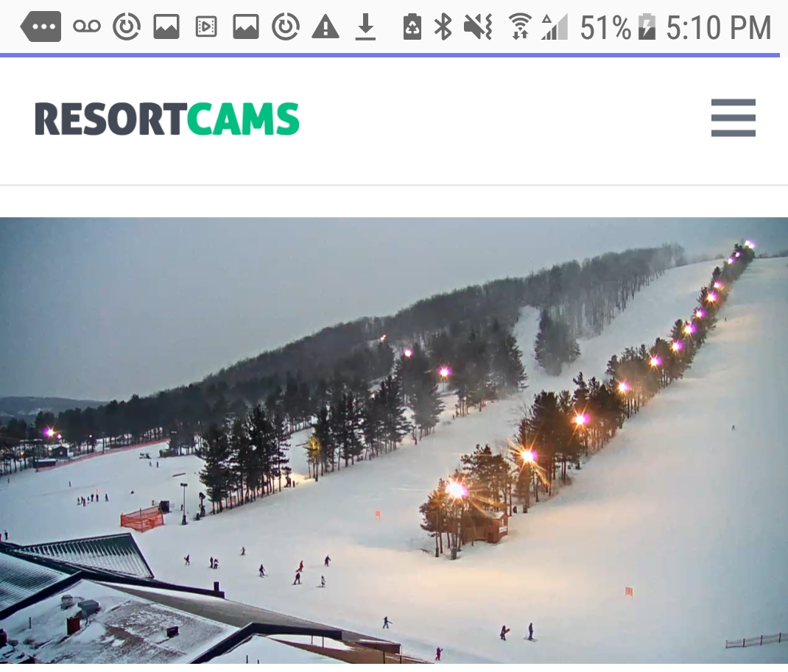The height and width of the screenshot is (672, 788).
Task: Tap the keyboard/more notifications icon
Action: 41,26
